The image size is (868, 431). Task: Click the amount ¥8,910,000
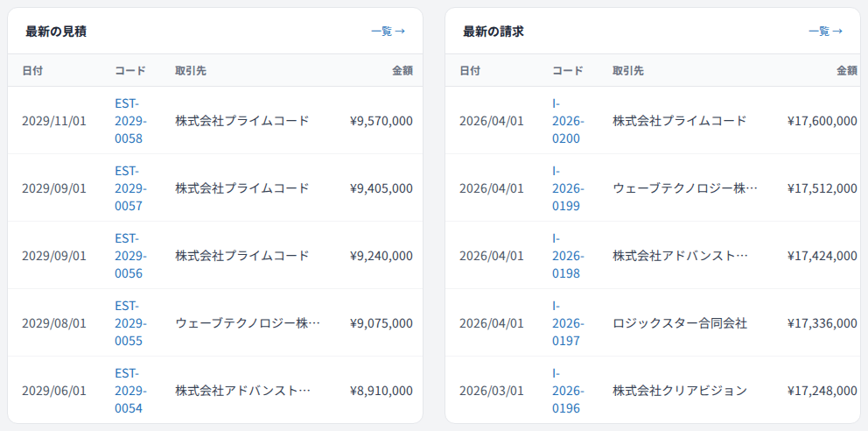pyautogui.click(x=381, y=391)
